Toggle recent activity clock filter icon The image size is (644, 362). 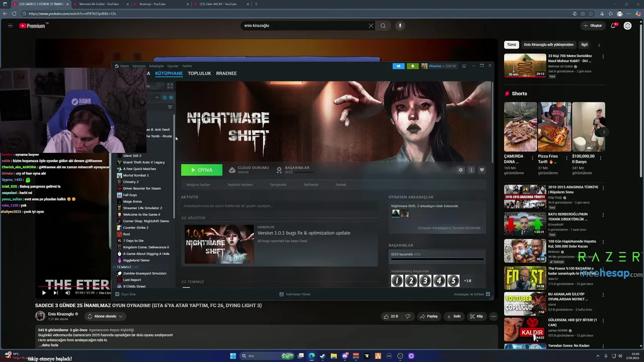click(165, 98)
